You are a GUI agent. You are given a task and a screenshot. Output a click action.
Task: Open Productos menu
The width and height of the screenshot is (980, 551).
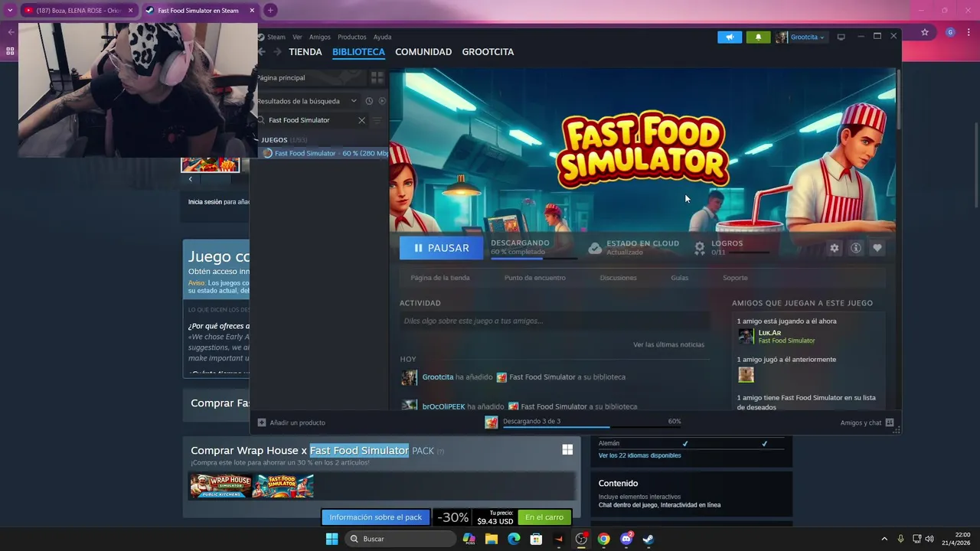(x=352, y=37)
